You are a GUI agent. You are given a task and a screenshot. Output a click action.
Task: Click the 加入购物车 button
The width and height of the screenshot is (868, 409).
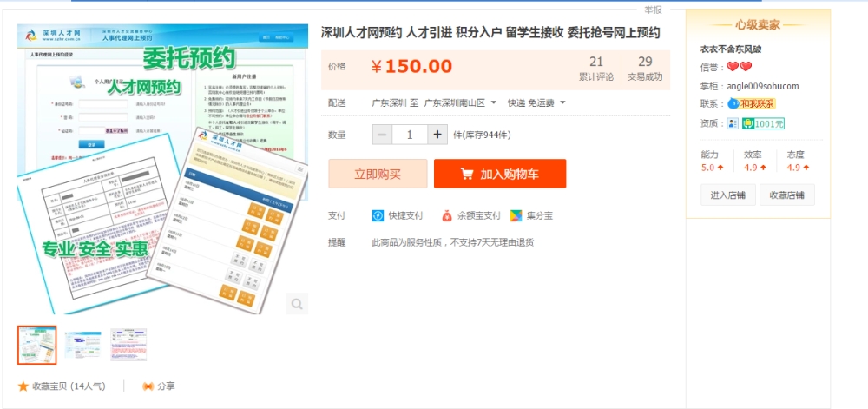click(x=500, y=174)
